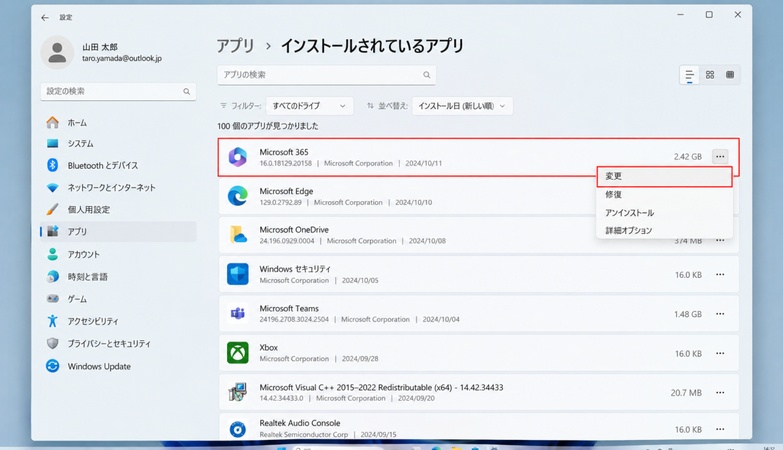This screenshot has width=783, height=450.
Task: Click the 20.7 MB size value
Action: 686,393
